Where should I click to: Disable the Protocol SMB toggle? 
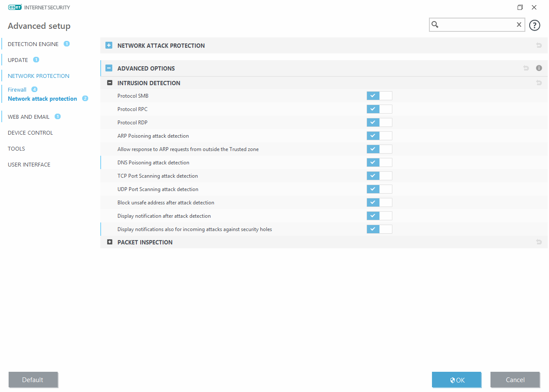[x=379, y=96]
